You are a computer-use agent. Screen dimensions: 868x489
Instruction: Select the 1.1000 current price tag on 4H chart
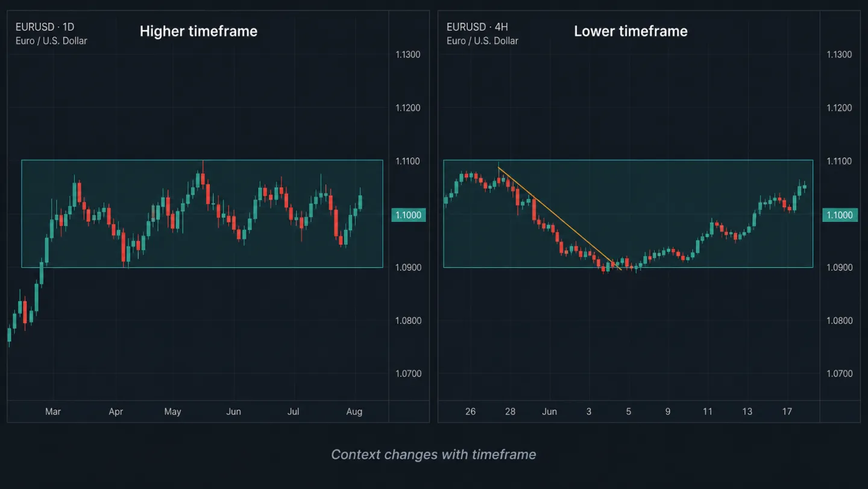840,215
